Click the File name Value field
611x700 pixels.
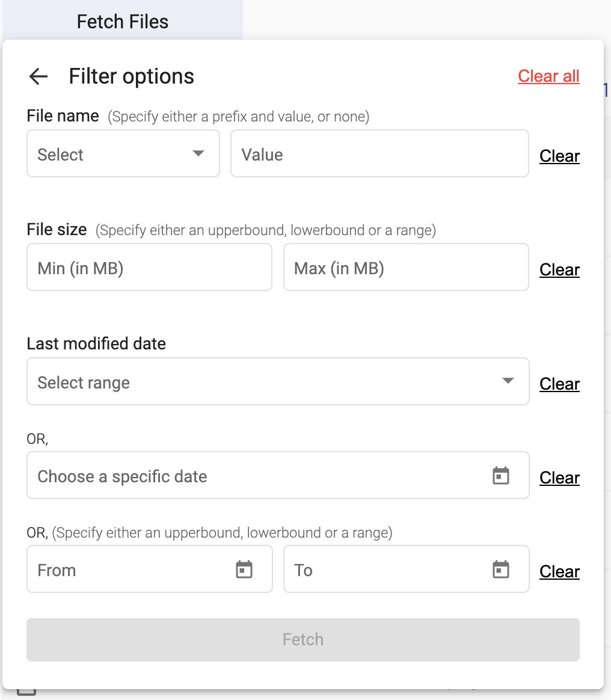tap(379, 154)
